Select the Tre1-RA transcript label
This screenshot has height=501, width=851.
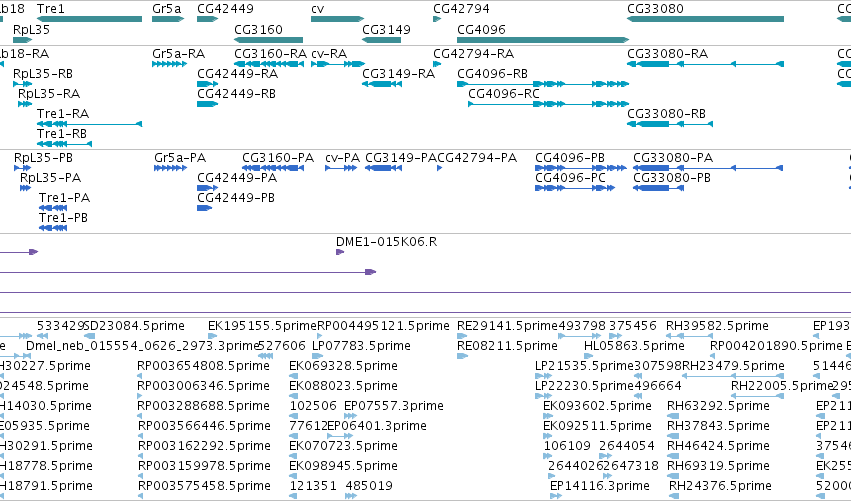63,114
